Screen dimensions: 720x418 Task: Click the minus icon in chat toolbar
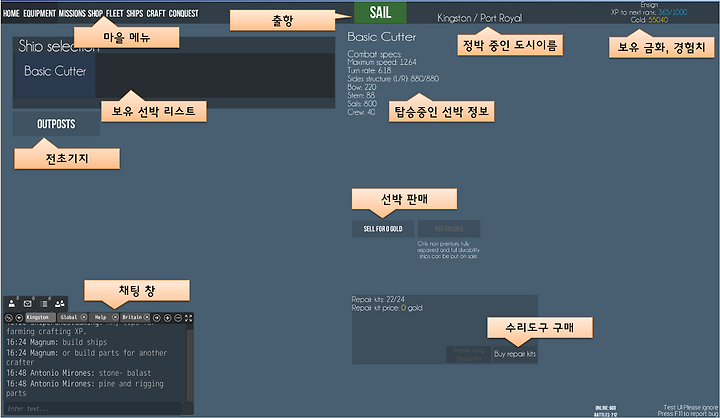pos(178,318)
